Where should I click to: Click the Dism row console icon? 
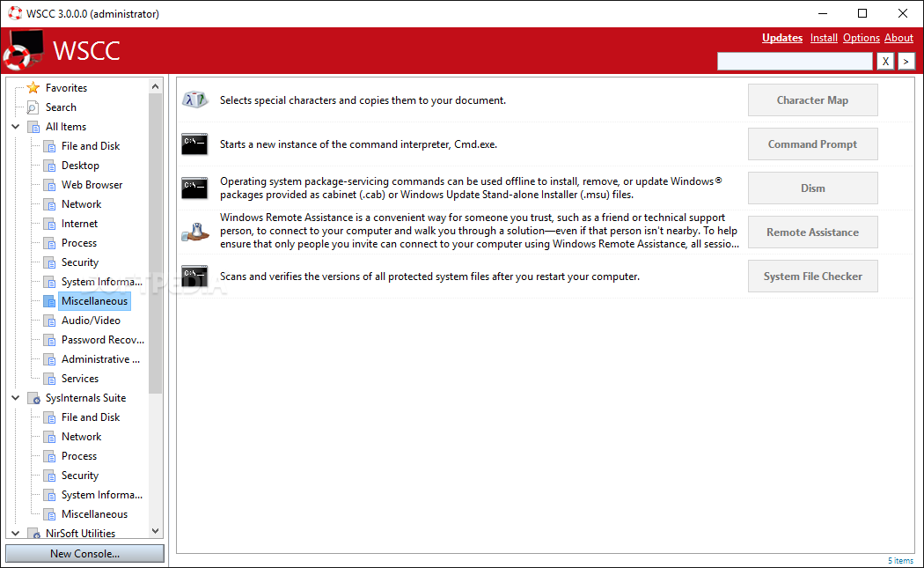[x=194, y=188]
